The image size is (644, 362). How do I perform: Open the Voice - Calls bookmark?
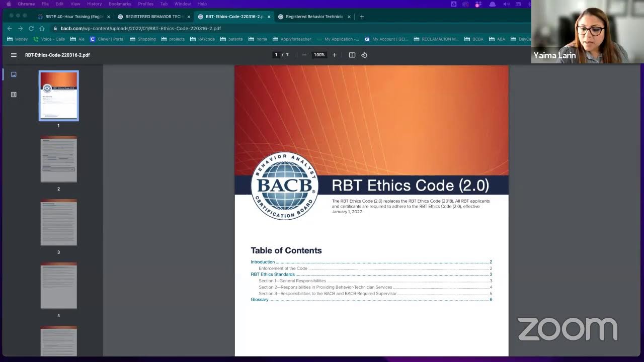pos(49,39)
